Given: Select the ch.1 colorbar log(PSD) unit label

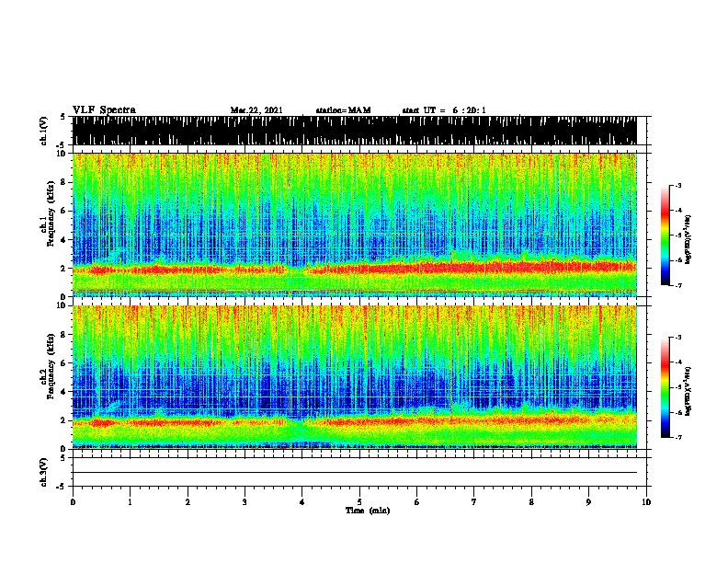Looking at the screenshot, I should (x=688, y=240).
